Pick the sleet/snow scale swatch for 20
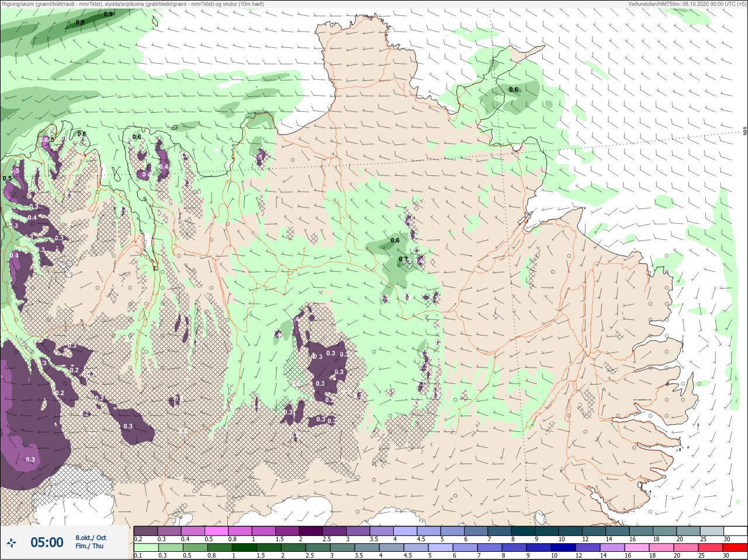 688,531
